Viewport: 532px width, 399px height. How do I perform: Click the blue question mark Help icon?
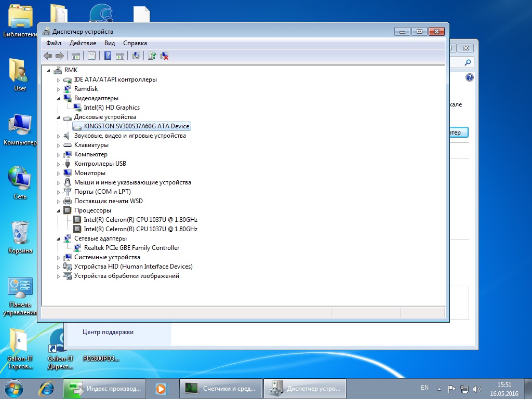108,56
